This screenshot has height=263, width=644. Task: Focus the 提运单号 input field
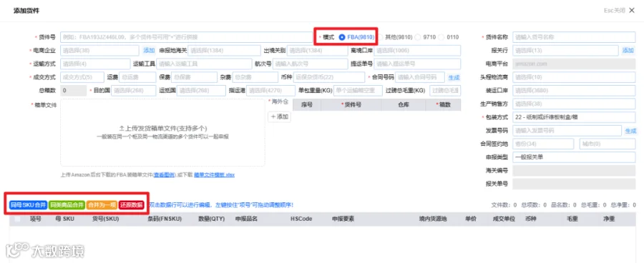pos(417,64)
